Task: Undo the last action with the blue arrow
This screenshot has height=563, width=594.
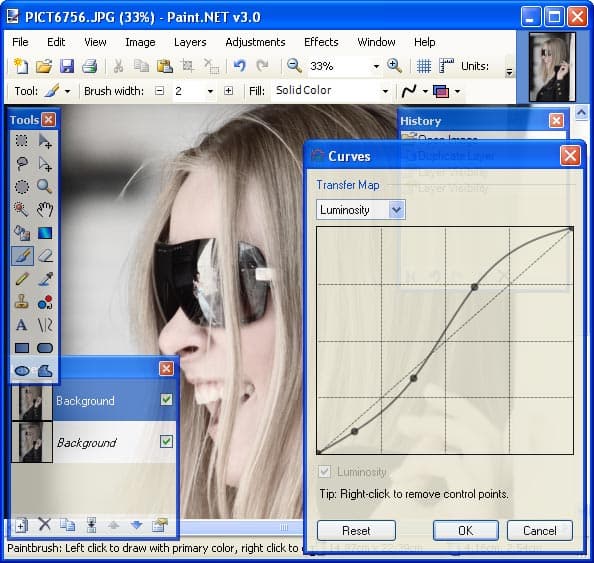Action: 239,66
